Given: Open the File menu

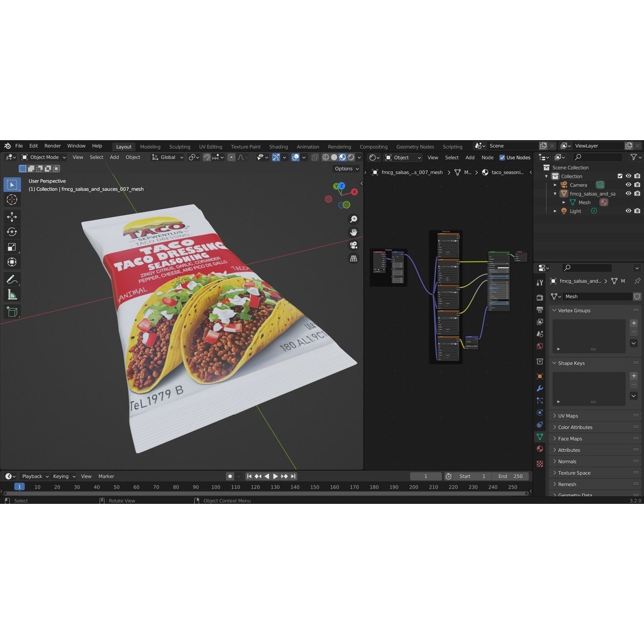Looking at the screenshot, I should [19, 146].
